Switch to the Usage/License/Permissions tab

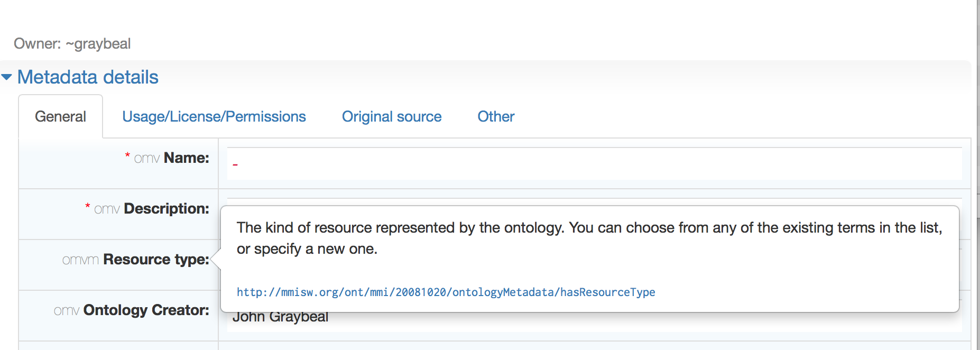point(214,116)
